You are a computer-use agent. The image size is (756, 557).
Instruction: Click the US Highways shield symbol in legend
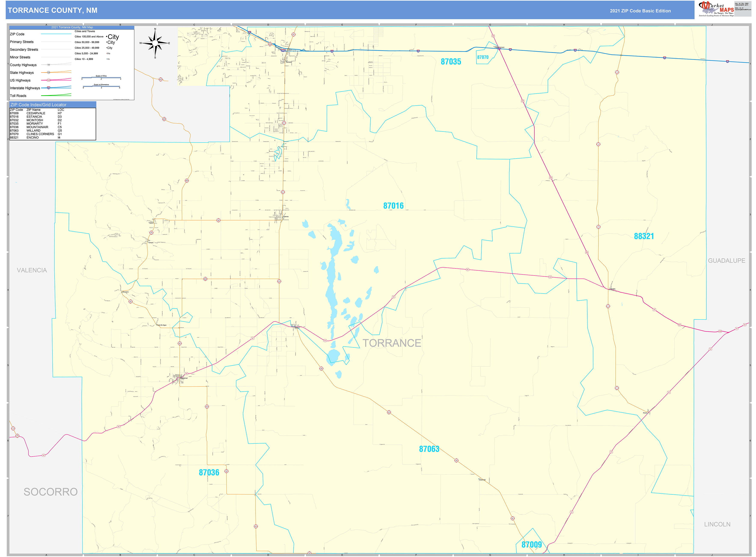pos(49,80)
